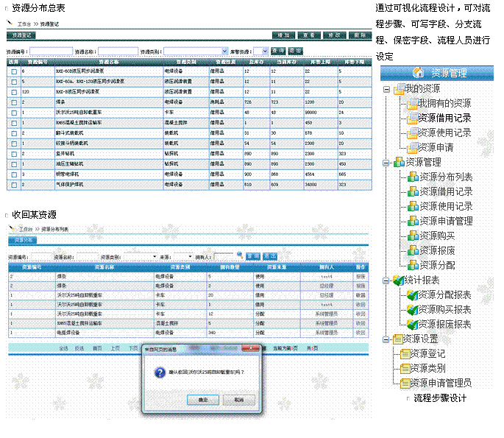Open the 资源申请 tree item
Viewport: 504px width, 438px height.
436,148
